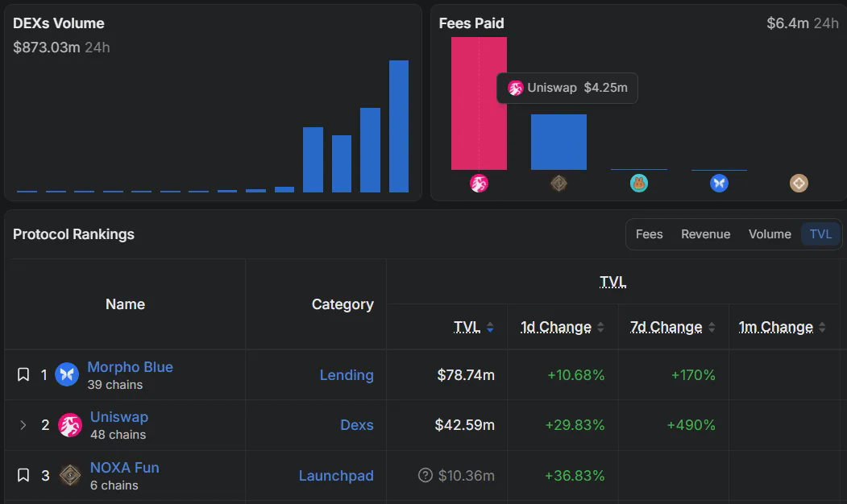Click the tallest blue bar in DEXs Volume
This screenshot has height=504, width=847.
pyautogui.click(x=399, y=126)
